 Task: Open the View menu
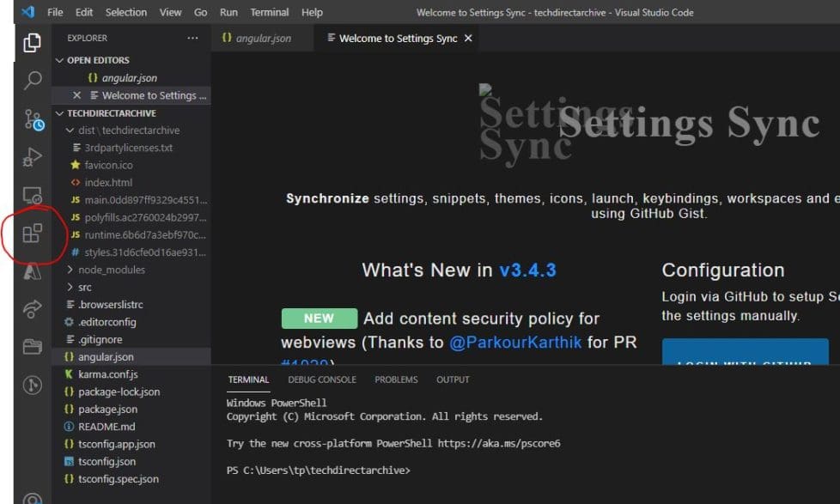(170, 12)
